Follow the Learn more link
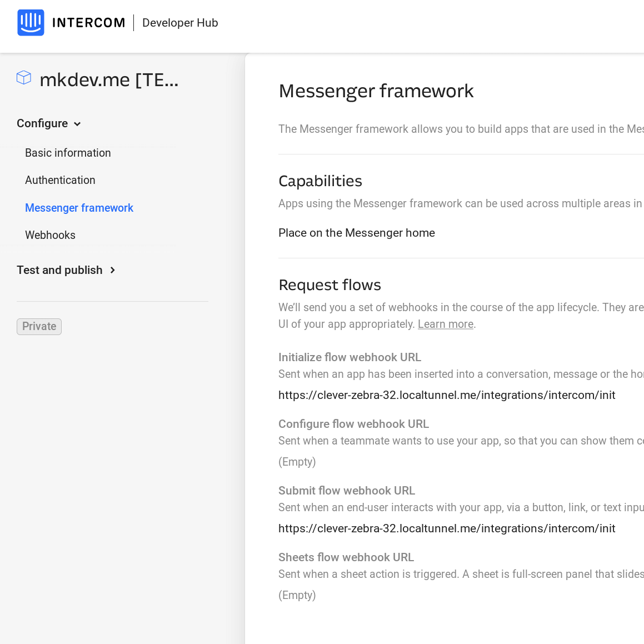Image resolution: width=644 pixels, height=644 pixels. (x=446, y=324)
